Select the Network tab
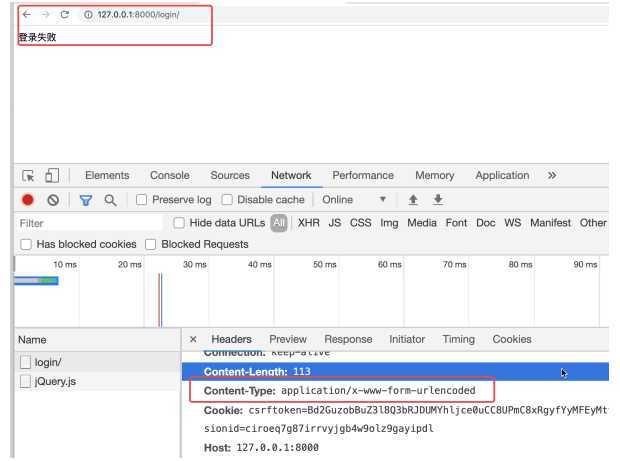The image size is (620, 461). [x=291, y=175]
